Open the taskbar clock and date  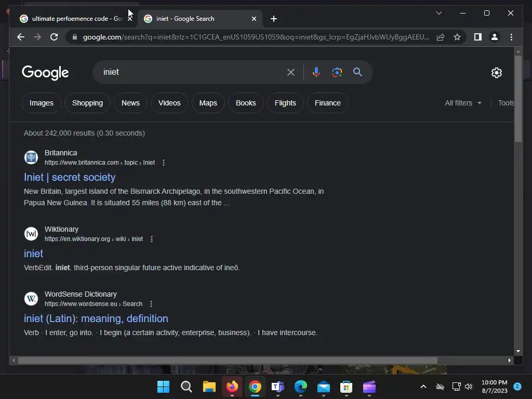tap(495, 387)
